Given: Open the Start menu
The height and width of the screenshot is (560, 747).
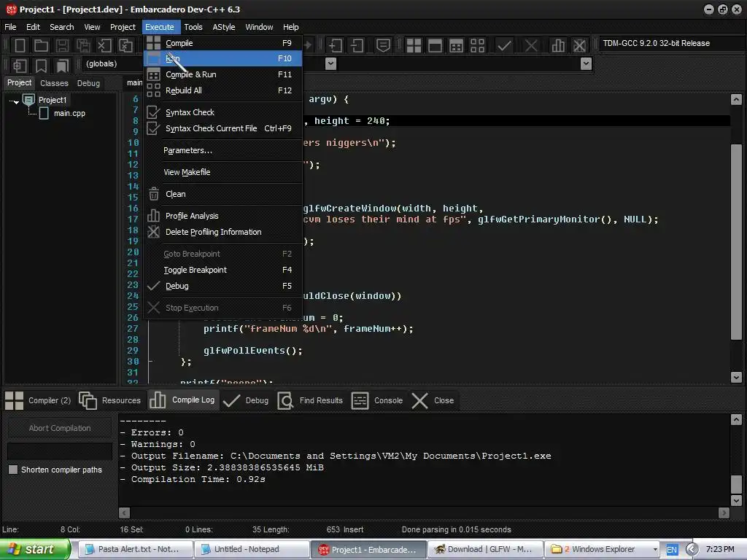Looking at the screenshot, I should [x=34, y=549].
